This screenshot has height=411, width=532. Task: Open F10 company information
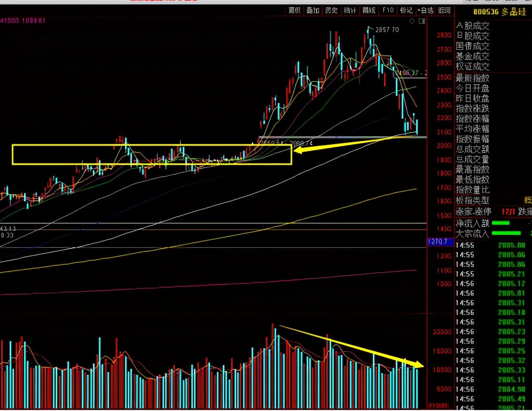click(x=388, y=10)
